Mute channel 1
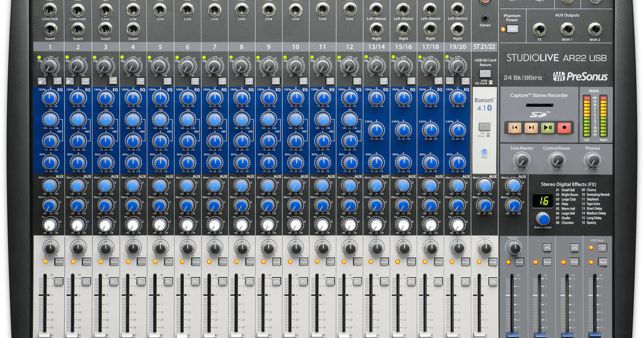This screenshot has height=338, width=644. (59, 262)
